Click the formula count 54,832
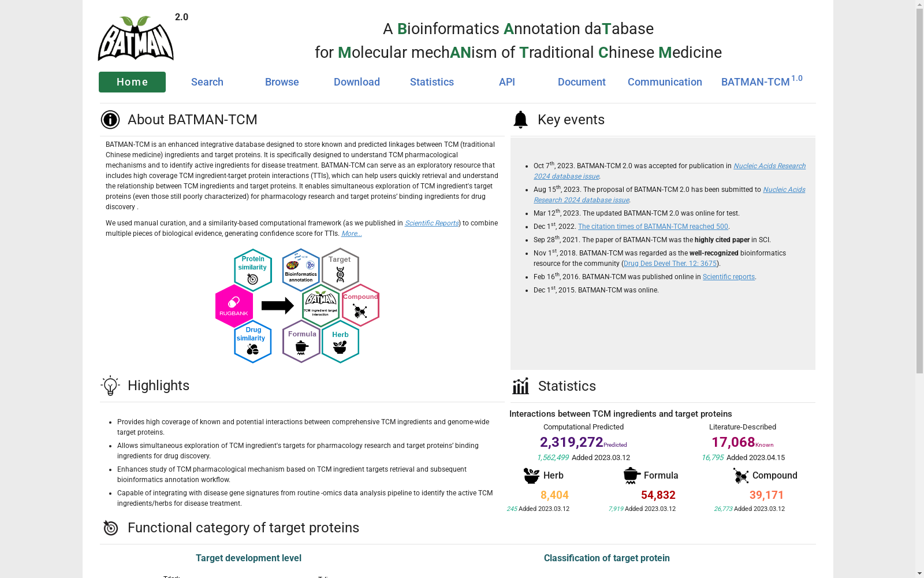Screen dimensions: 924x578 pyautogui.click(x=658, y=495)
